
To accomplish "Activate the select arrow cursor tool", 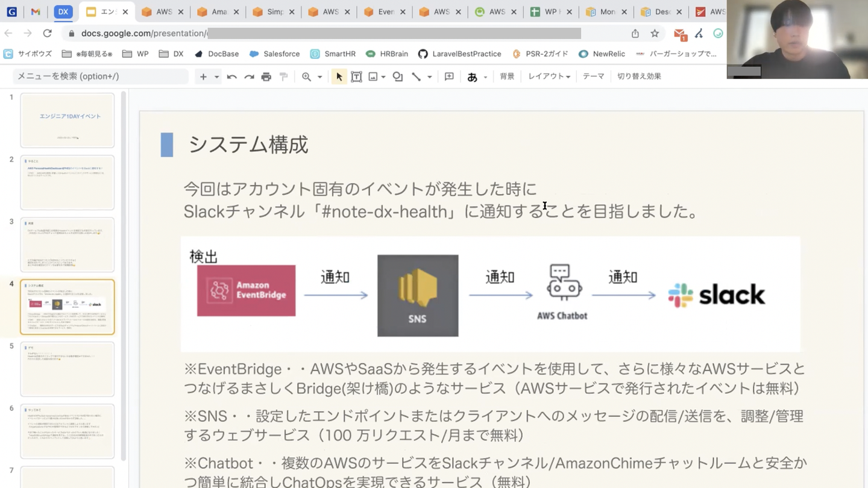I will pos(339,77).
